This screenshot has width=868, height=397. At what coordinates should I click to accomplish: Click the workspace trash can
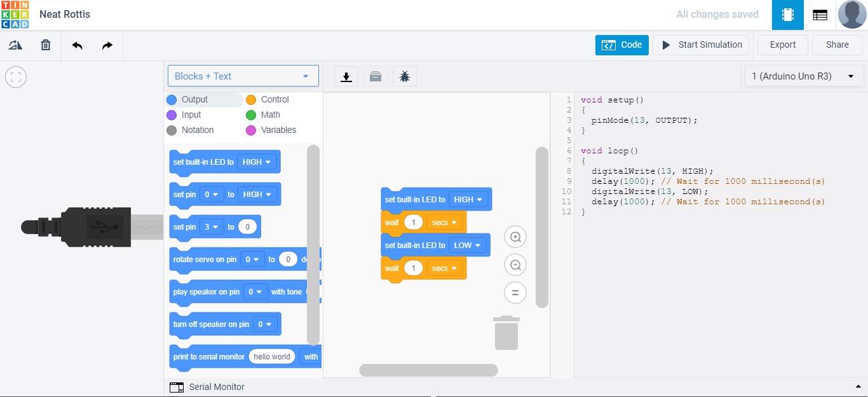click(506, 333)
